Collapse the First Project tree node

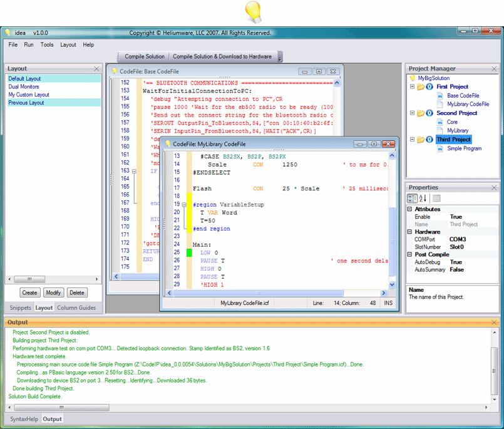[x=412, y=87]
